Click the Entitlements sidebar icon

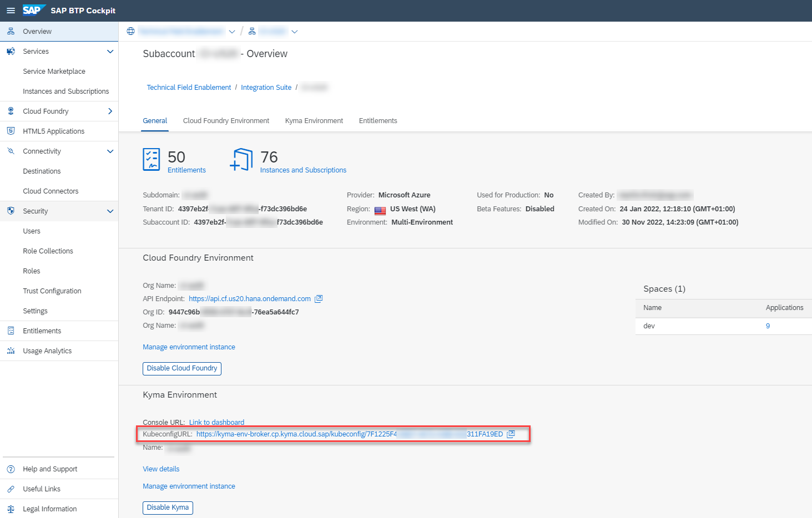click(x=11, y=331)
